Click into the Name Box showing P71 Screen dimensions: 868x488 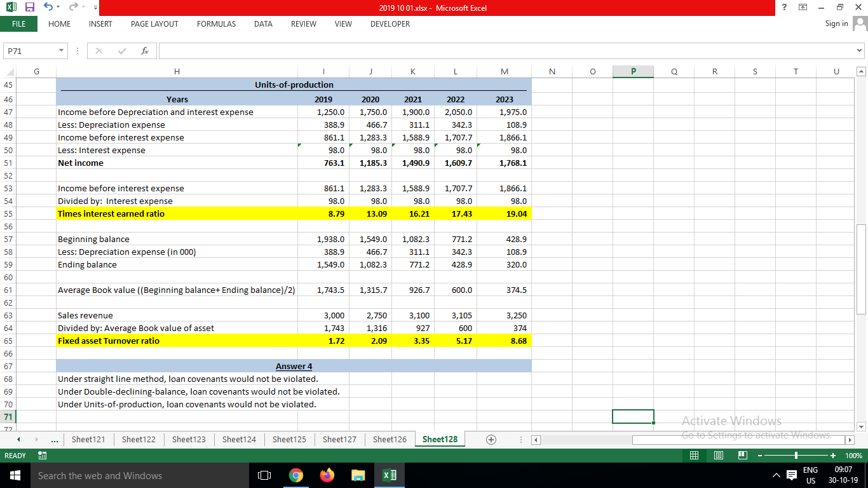(x=30, y=50)
